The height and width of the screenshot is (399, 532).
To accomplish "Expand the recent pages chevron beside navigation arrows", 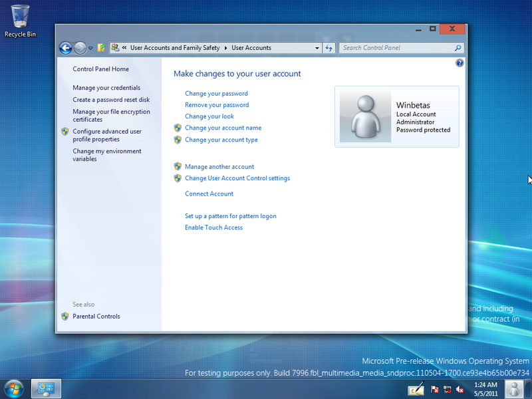I will tap(90, 48).
